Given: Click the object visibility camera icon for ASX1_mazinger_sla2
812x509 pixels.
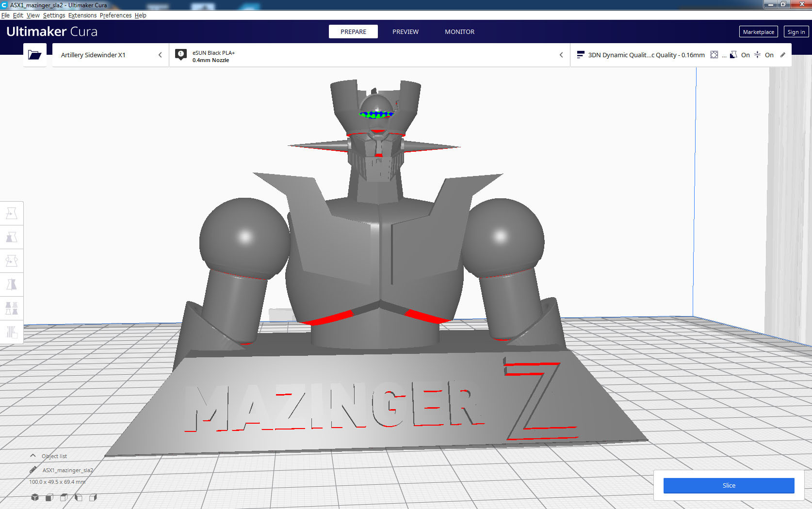Looking at the screenshot, I should tap(33, 470).
